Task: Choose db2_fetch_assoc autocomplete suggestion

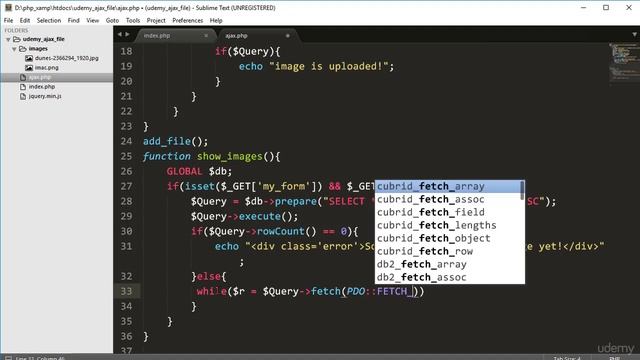Action: click(x=448, y=278)
